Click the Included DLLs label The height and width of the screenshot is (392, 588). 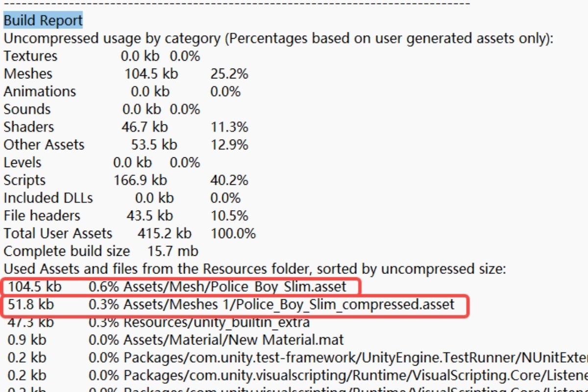pyautogui.click(x=48, y=198)
